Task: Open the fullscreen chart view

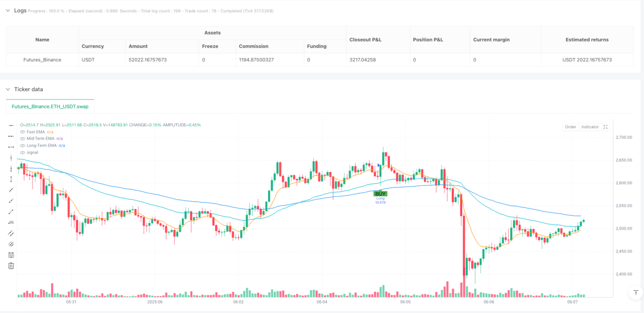Action: (x=605, y=127)
